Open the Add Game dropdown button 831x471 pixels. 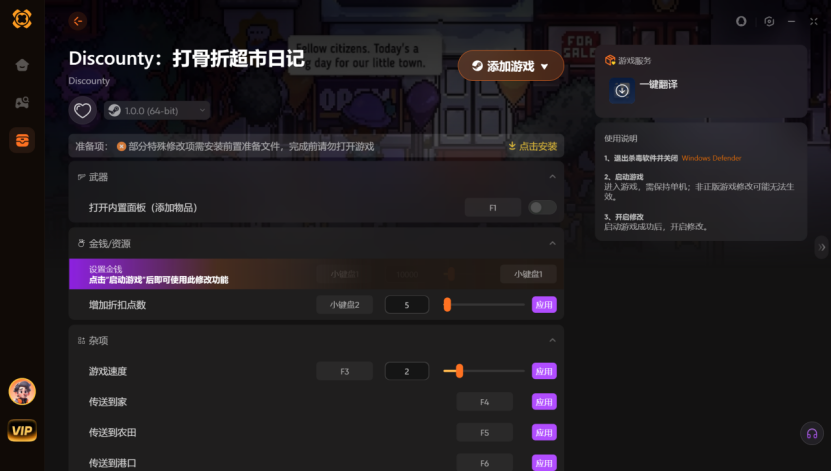coord(510,66)
